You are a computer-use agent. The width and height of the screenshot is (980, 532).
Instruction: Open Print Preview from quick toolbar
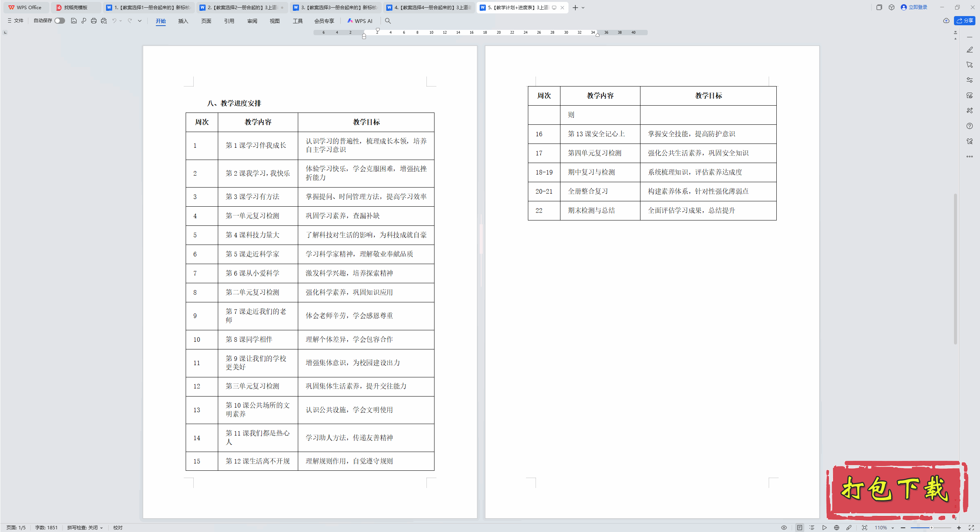pos(104,21)
